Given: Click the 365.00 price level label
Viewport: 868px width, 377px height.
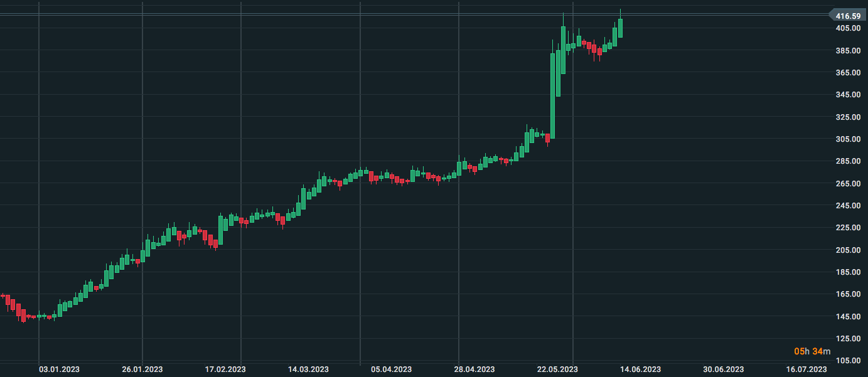Looking at the screenshot, I should [x=848, y=73].
